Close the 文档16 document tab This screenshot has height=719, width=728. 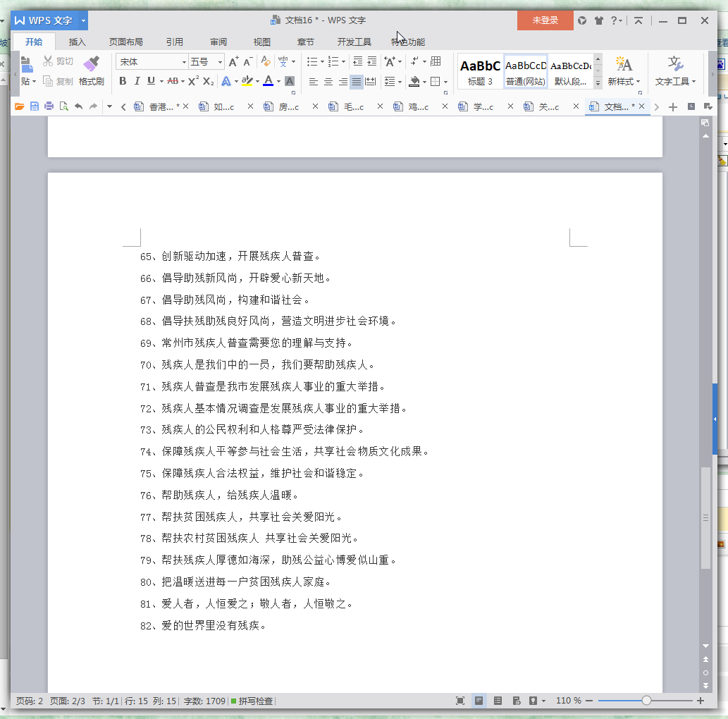point(641,106)
